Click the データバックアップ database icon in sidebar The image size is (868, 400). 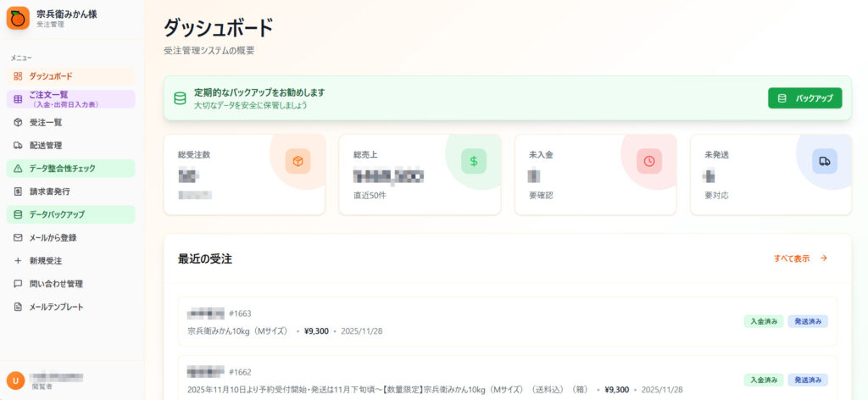click(x=18, y=214)
